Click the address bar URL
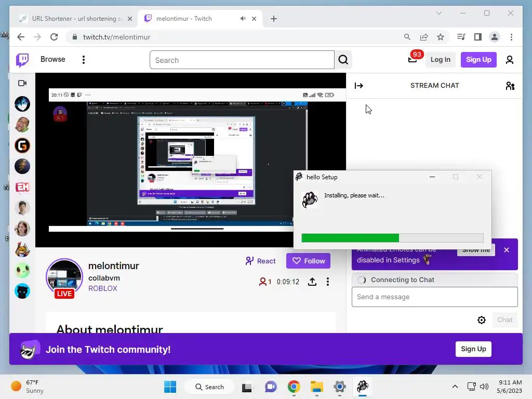The width and height of the screenshot is (532, 399). [x=116, y=37]
